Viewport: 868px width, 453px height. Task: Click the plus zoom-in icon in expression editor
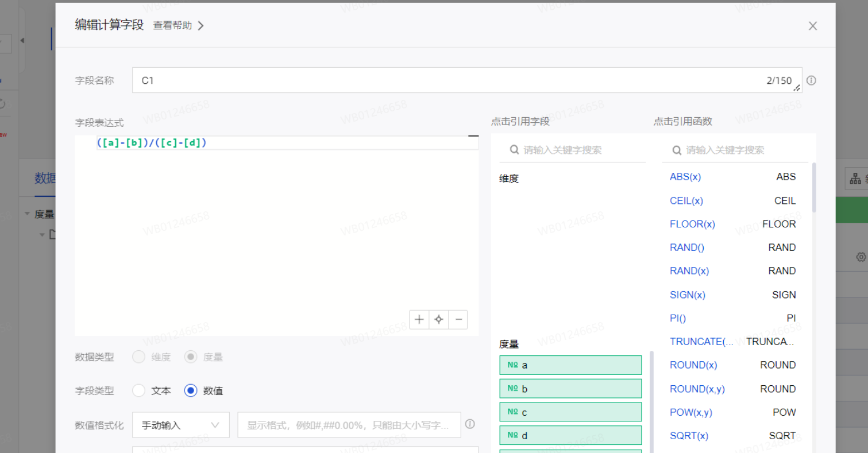coord(419,320)
